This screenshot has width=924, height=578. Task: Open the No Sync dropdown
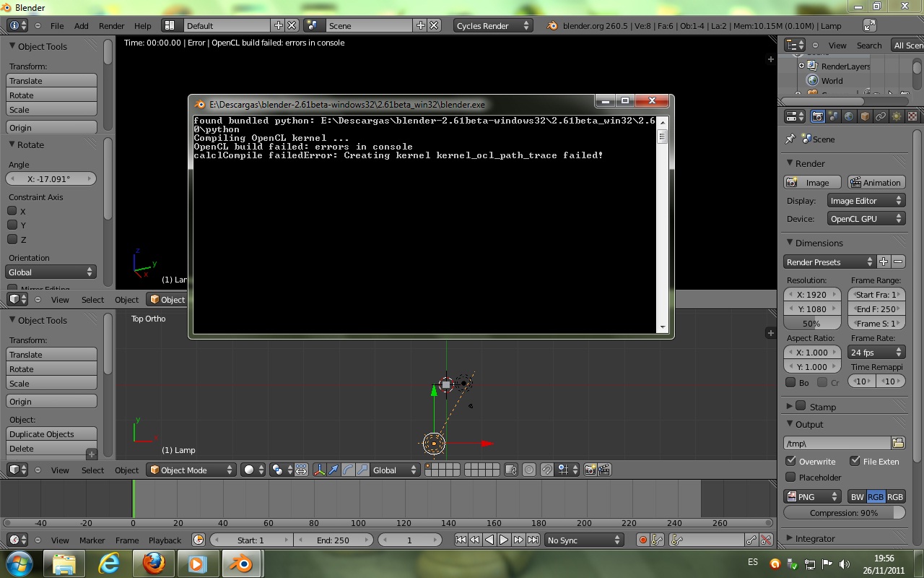[584, 540]
